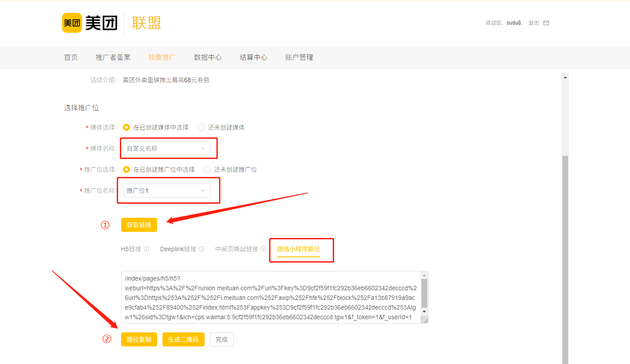The width and height of the screenshot is (630, 364).
Task: Open the mail envelope icon
Action: [x=546, y=23]
